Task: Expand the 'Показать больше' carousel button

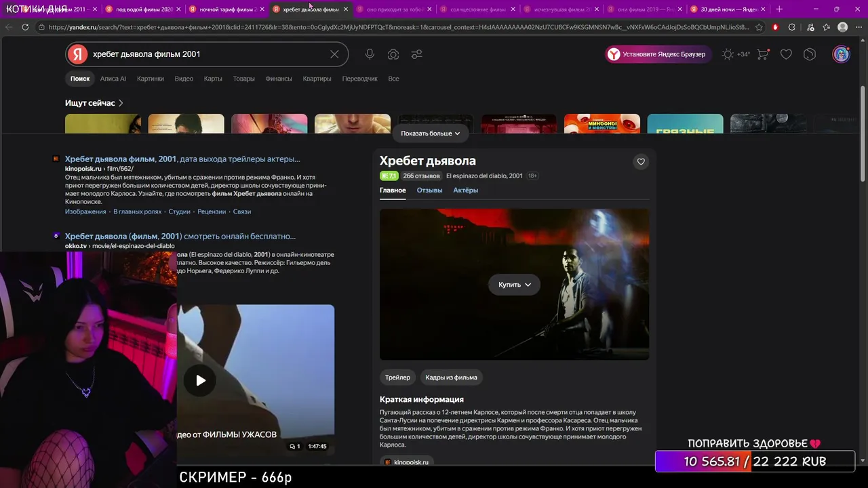Action: [x=430, y=134]
